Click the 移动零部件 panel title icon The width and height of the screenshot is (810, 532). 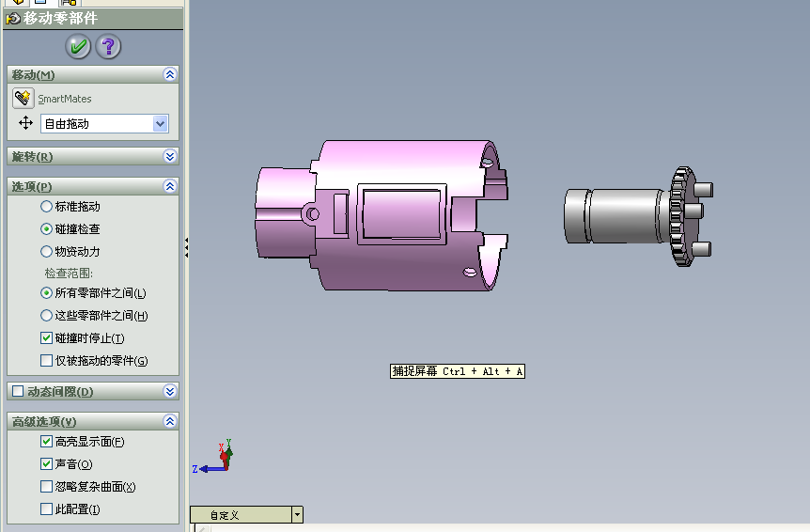pos(13,19)
